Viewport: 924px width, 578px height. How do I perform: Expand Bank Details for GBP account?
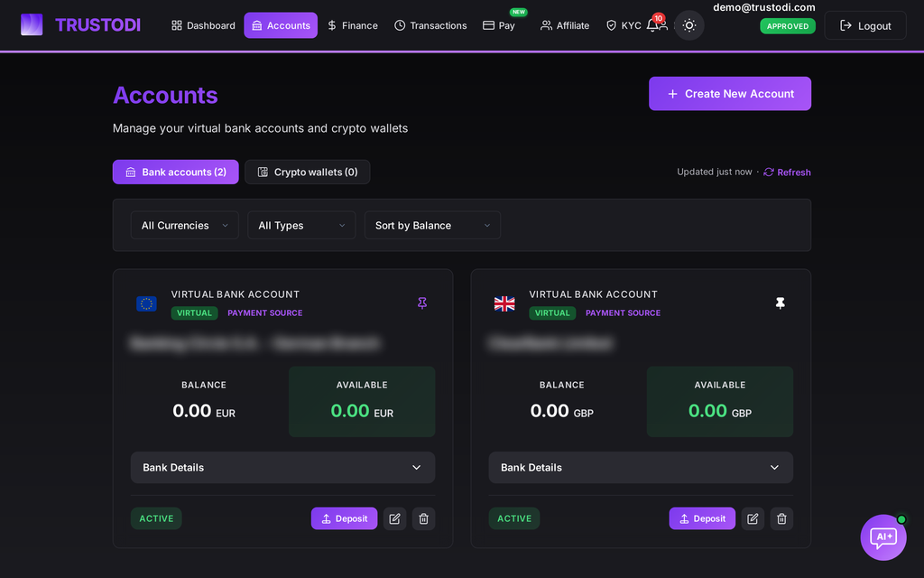[641, 468]
